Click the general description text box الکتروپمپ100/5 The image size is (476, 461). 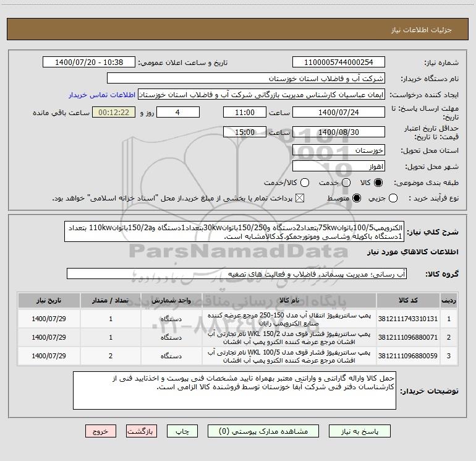pos(234,231)
